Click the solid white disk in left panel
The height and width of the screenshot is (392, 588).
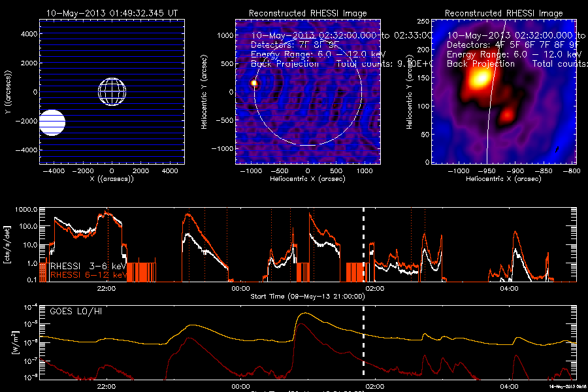pos(52,123)
